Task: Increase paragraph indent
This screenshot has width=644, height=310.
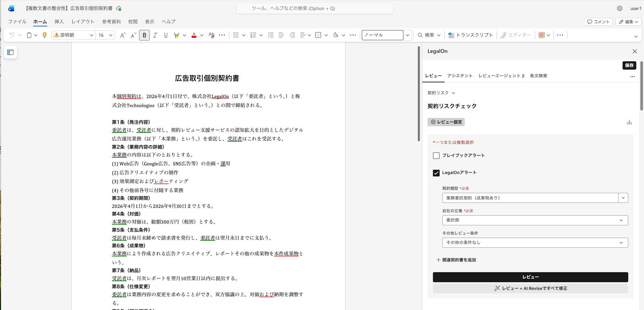Action: click(292, 35)
